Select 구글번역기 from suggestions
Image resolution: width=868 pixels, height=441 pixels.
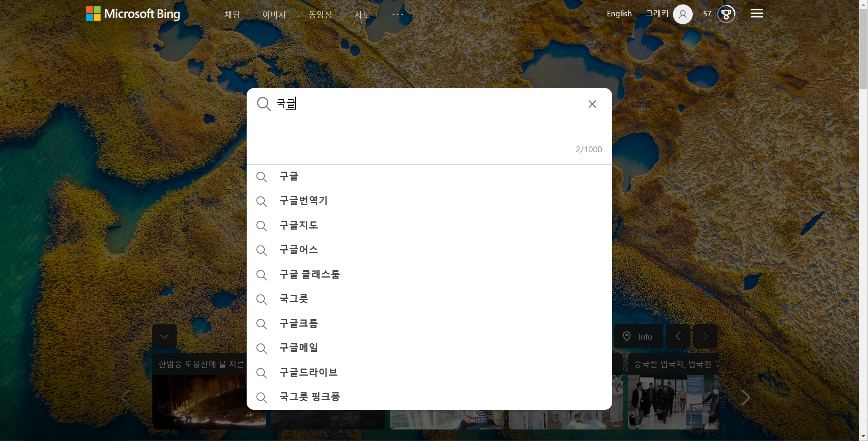coord(303,200)
